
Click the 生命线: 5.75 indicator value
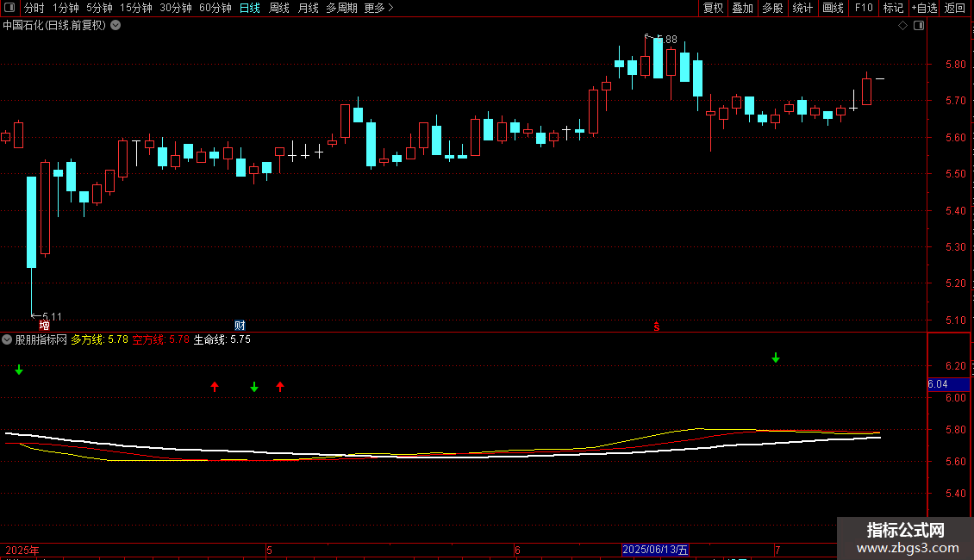coord(222,339)
